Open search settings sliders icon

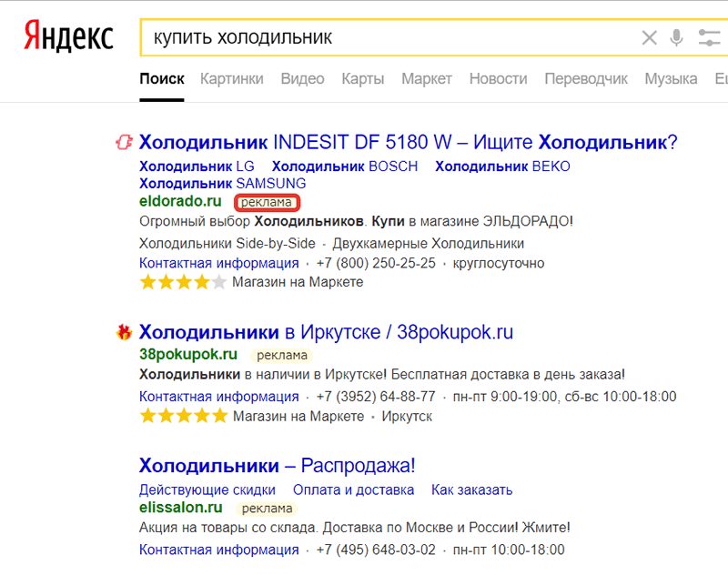pos(710,37)
